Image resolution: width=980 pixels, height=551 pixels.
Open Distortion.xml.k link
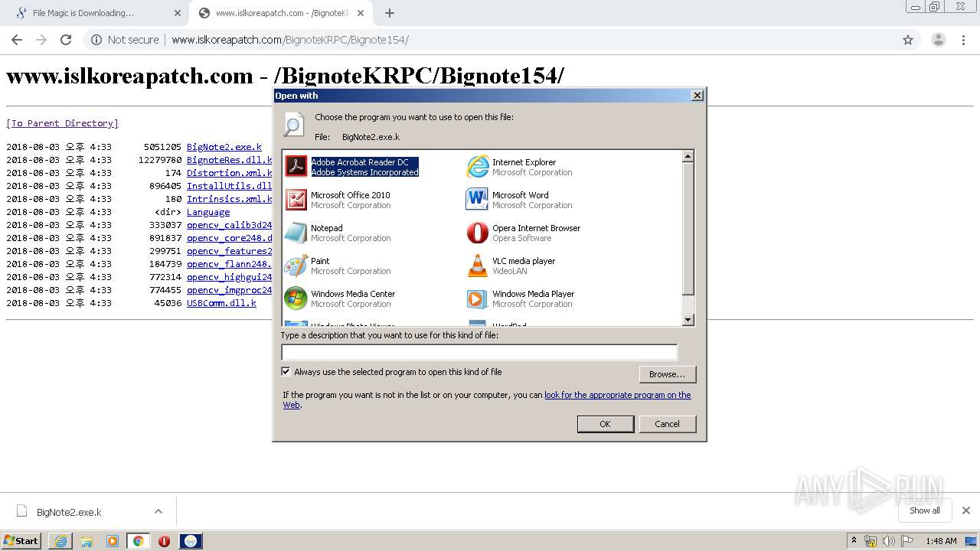pos(230,173)
